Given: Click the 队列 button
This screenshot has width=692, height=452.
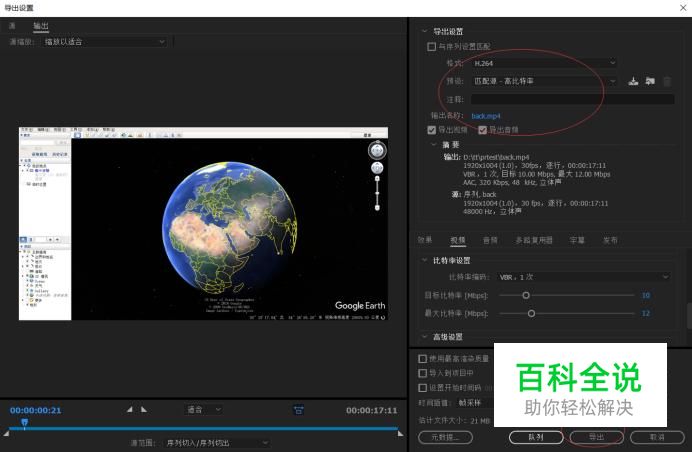Looking at the screenshot, I should click(x=536, y=437).
